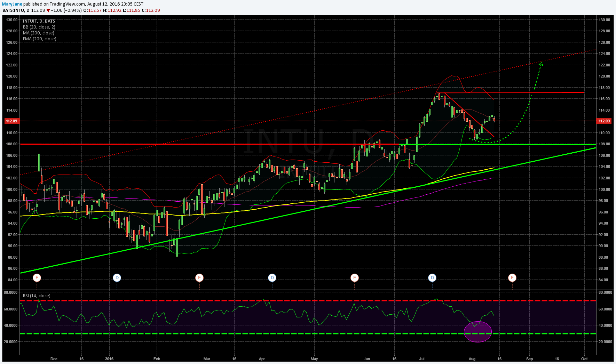Image resolution: width=616 pixels, height=364 pixels.
Task: Click the 2016 label on time axis
Action: (x=109, y=359)
